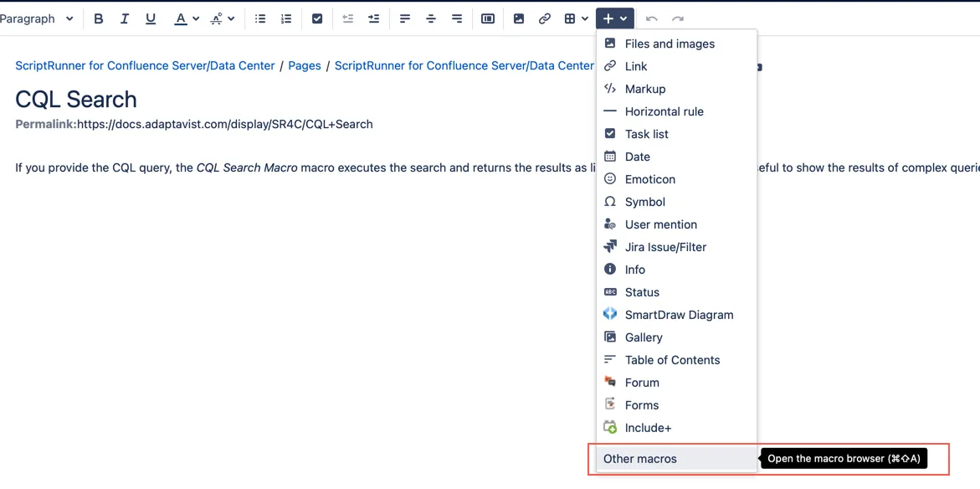
Task: Choose Task list in insert menu
Action: click(x=677, y=134)
